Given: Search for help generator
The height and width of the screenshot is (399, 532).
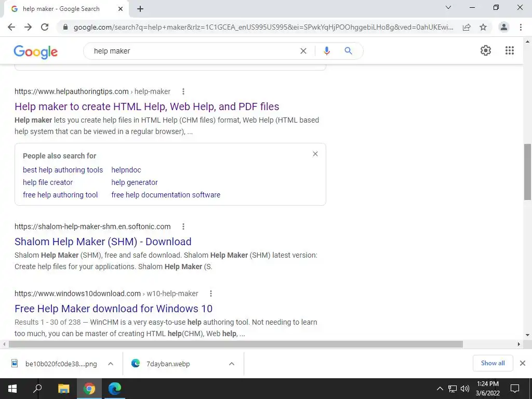Looking at the screenshot, I should tap(135, 182).
